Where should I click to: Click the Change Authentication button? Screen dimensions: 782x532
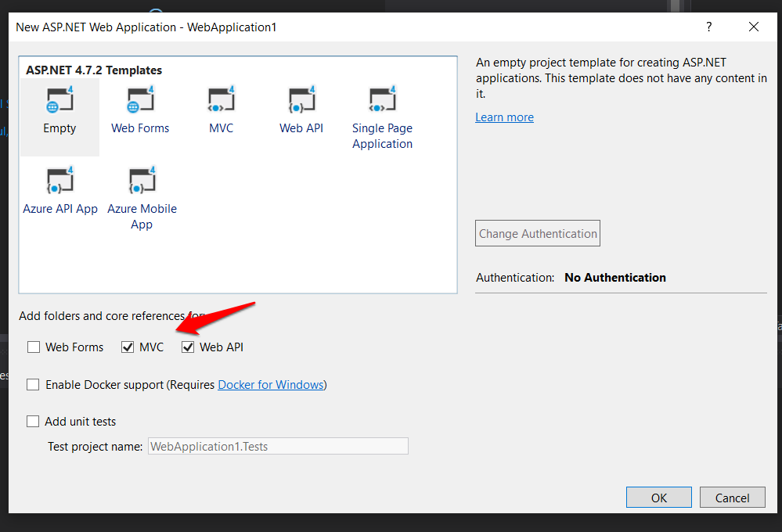(x=538, y=234)
